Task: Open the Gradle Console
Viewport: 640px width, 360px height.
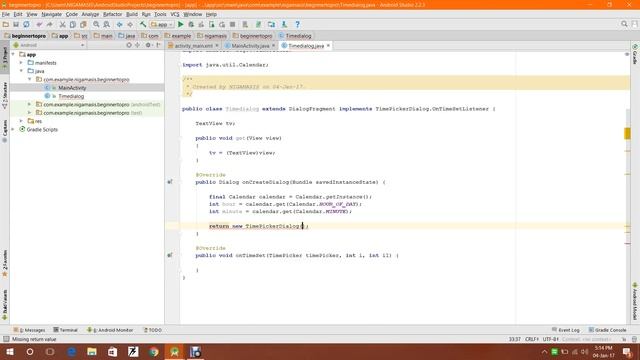Action: (x=607, y=330)
